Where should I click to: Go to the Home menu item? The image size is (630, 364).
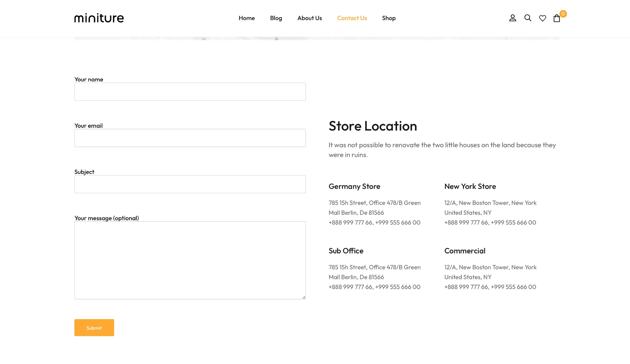click(246, 18)
